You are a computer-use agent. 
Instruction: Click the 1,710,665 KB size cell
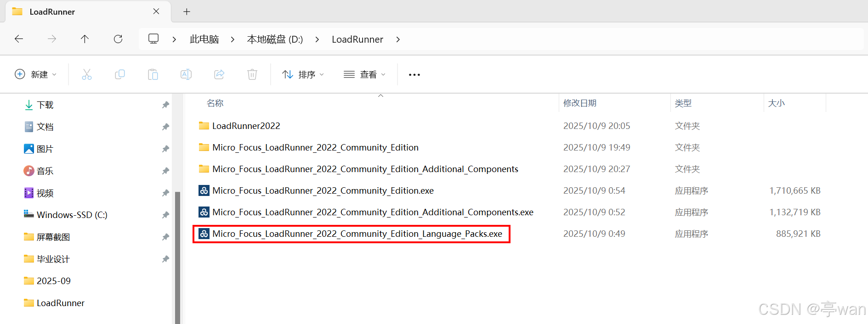795,190
